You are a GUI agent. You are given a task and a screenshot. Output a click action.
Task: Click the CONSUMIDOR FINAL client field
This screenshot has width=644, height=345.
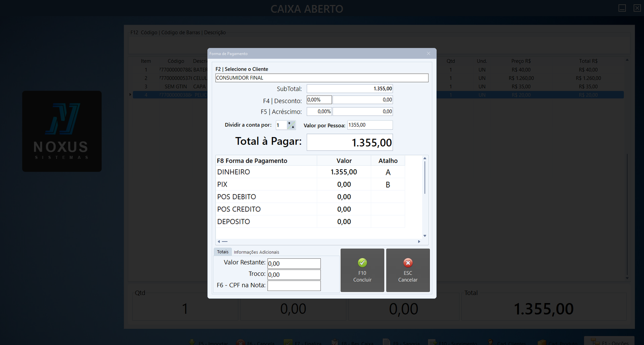tap(322, 78)
